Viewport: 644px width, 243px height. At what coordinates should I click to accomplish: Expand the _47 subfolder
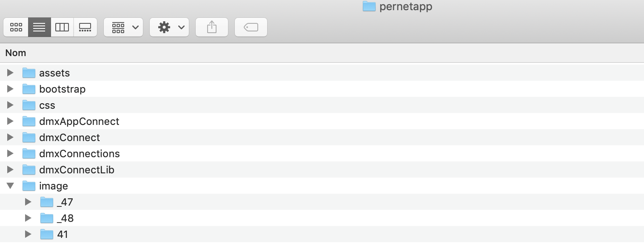[x=28, y=202]
